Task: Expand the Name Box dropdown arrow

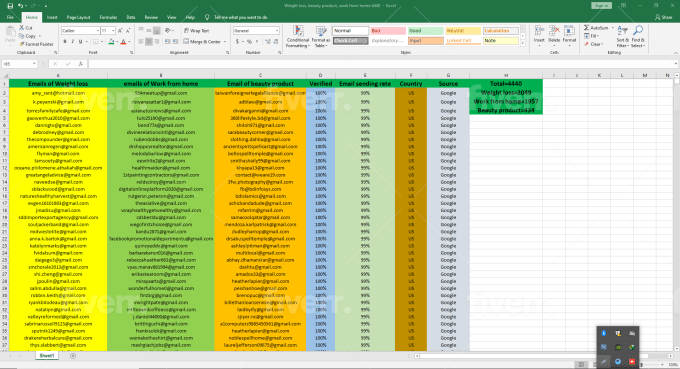Action: (34, 64)
